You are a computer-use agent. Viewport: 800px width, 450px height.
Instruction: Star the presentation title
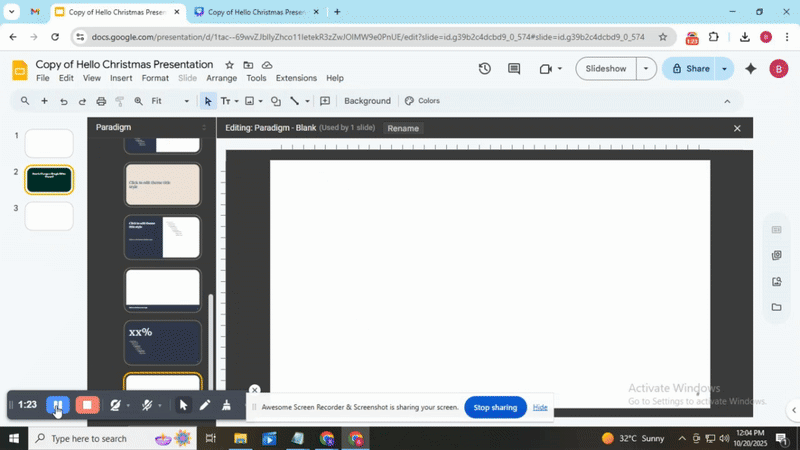(x=230, y=64)
